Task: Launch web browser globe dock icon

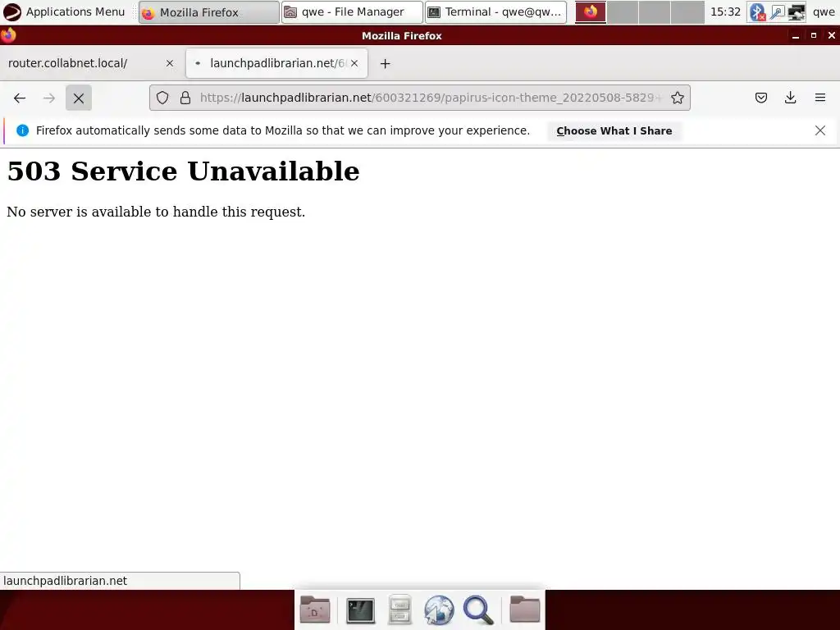Action: tap(440, 609)
